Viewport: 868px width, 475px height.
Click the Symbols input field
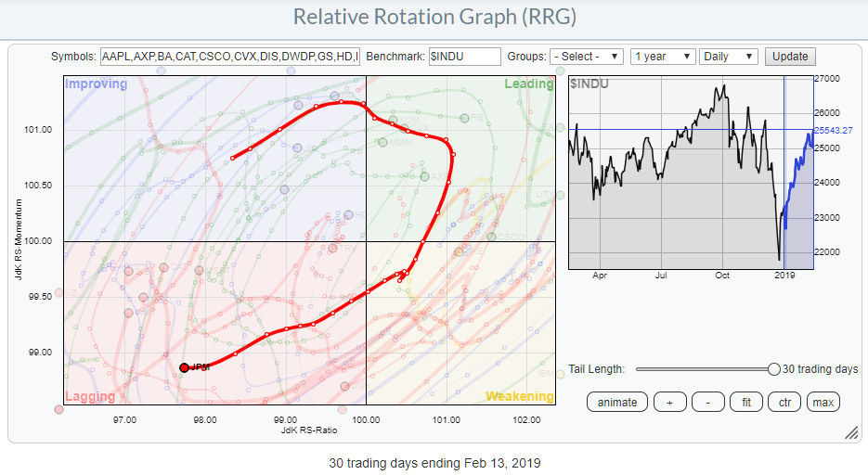(x=229, y=57)
